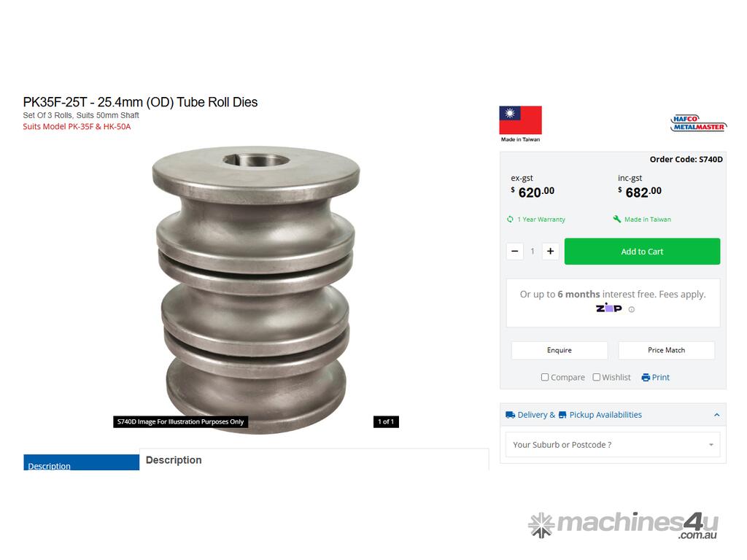Click the Zip payment logo

(609, 308)
